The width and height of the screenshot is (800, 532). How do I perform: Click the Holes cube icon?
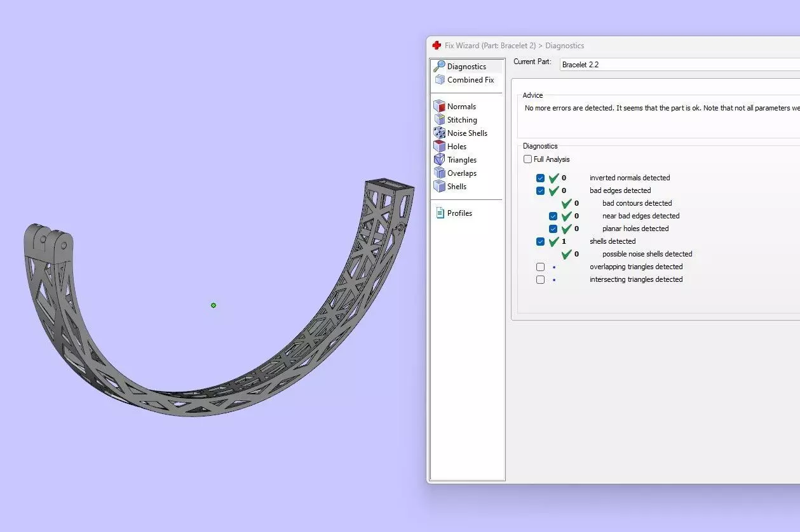click(439, 146)
